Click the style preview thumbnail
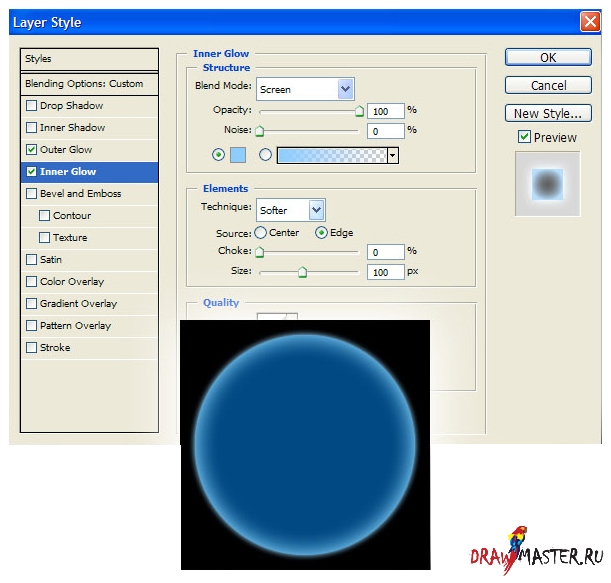Screen dimensions: 611x583 pos(547,184)
